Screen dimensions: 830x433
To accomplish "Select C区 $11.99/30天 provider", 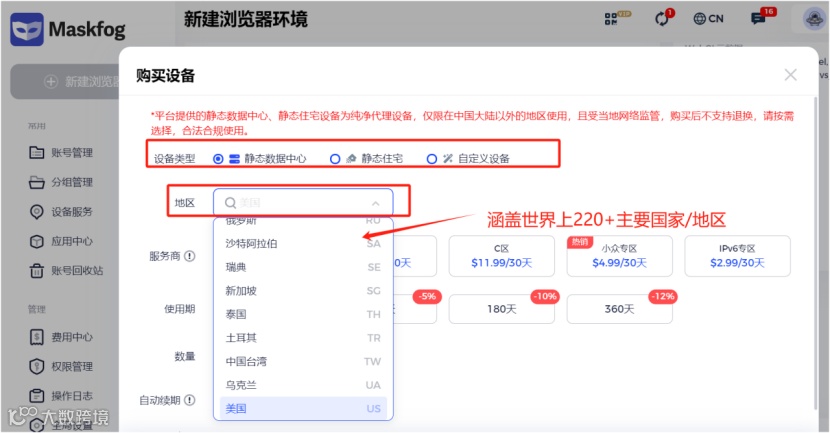I will tap(501, 256).
